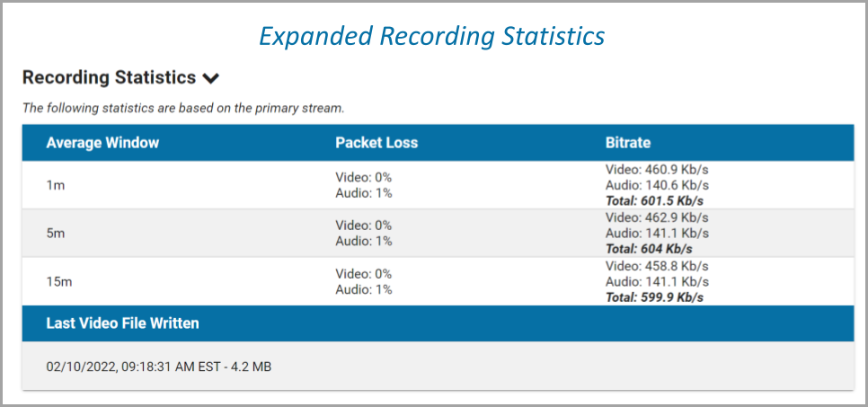This screenshot has width=868, height=407.
Task: Select the 5m average window row
Action: click(x=56, y=234)
